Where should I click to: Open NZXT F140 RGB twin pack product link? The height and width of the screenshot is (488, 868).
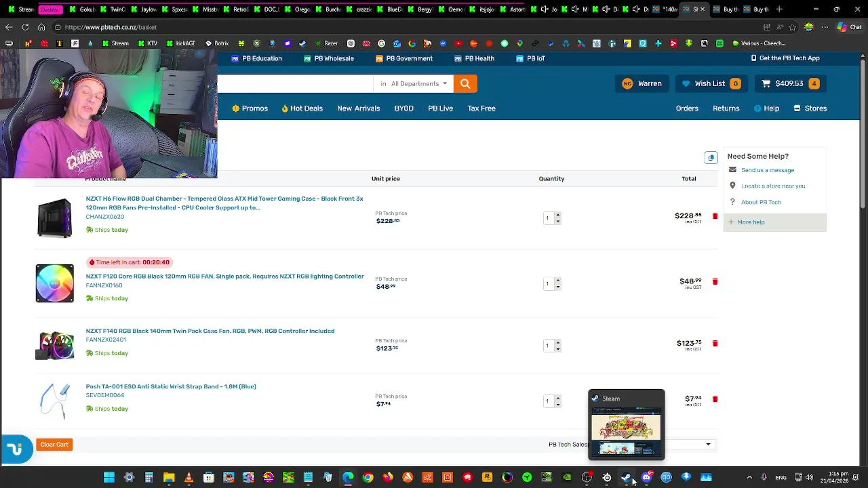pos(210,331)
